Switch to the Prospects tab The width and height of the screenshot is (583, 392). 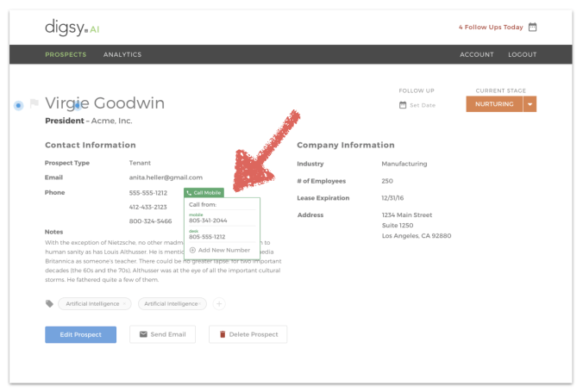[x=66, y=54]
